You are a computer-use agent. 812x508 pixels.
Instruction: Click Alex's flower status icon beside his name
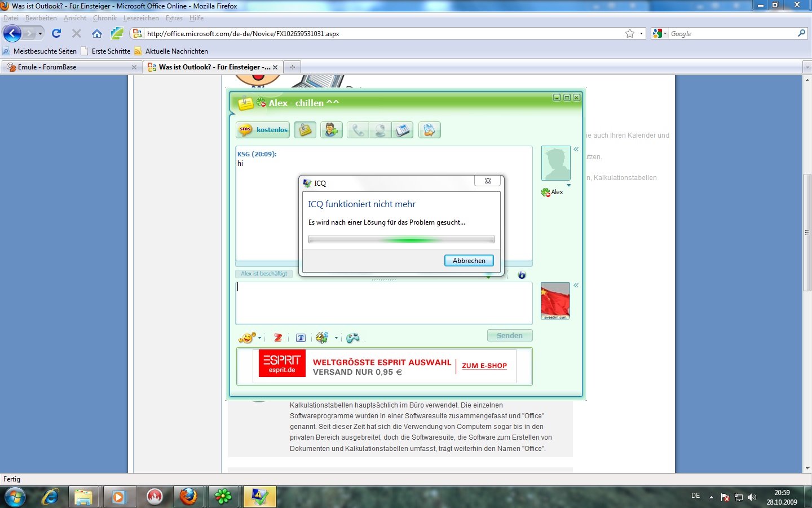(545, 192)
